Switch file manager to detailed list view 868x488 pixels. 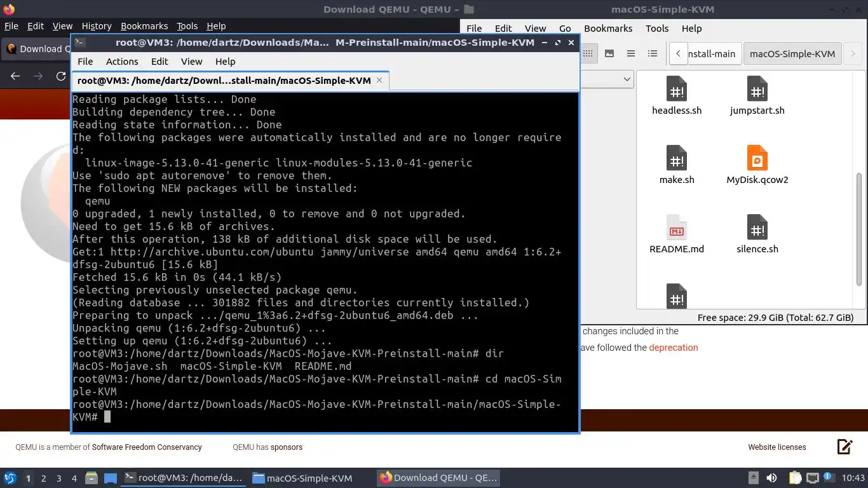653,53
